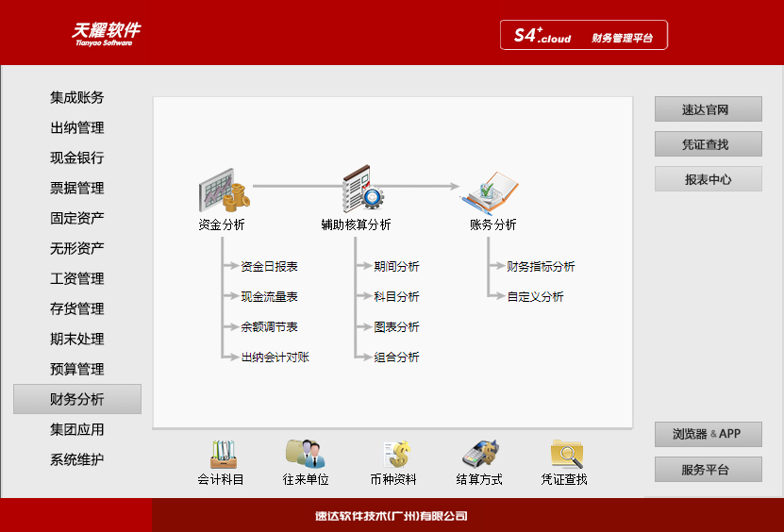Click the 服务平台 button
The height and width of the screenshot is (532, 784).
click(x=708, y=470)
